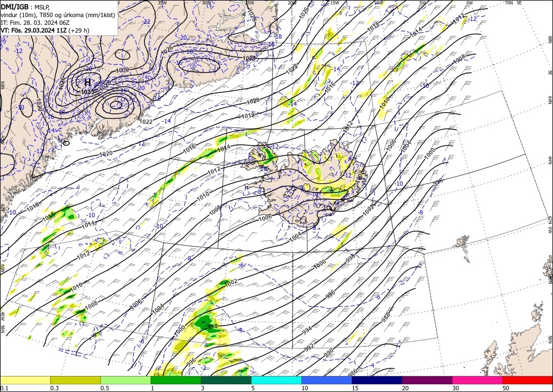Click the navy 15–20 legend color band
Screen dimensions: 553x392
coord(377,380)
